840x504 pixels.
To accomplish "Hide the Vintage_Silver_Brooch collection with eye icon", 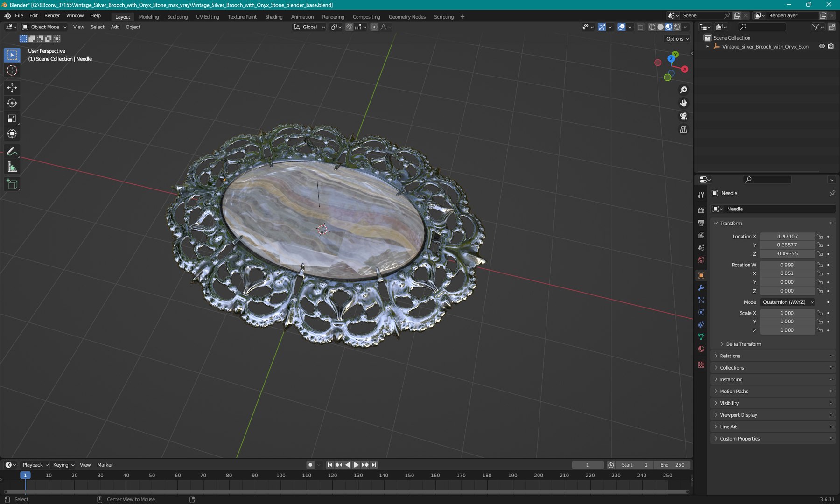I will click(x=822, y=46).
